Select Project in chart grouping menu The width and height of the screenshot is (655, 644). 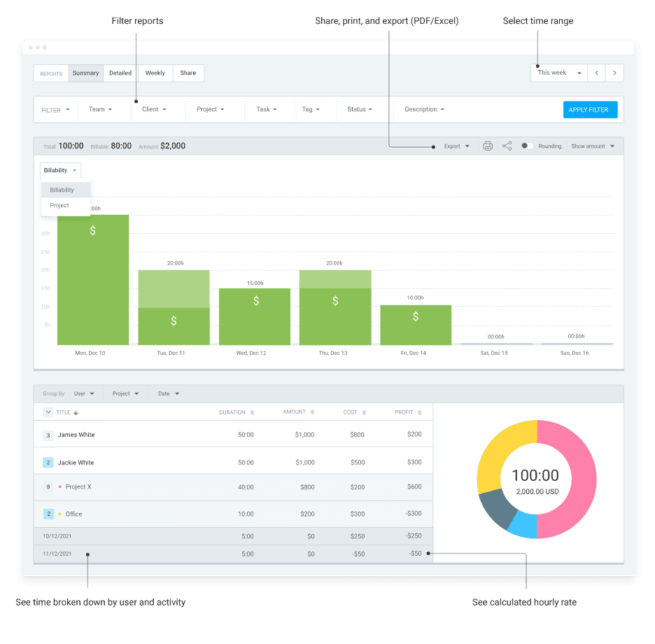[60, 206]
